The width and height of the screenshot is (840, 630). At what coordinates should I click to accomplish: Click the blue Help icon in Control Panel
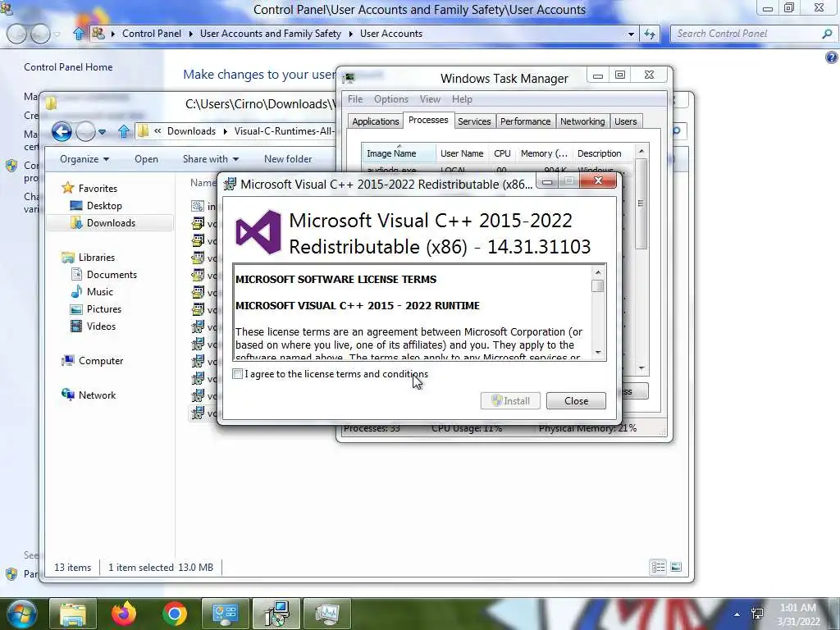pyautogui.click(x=832, y=57)
